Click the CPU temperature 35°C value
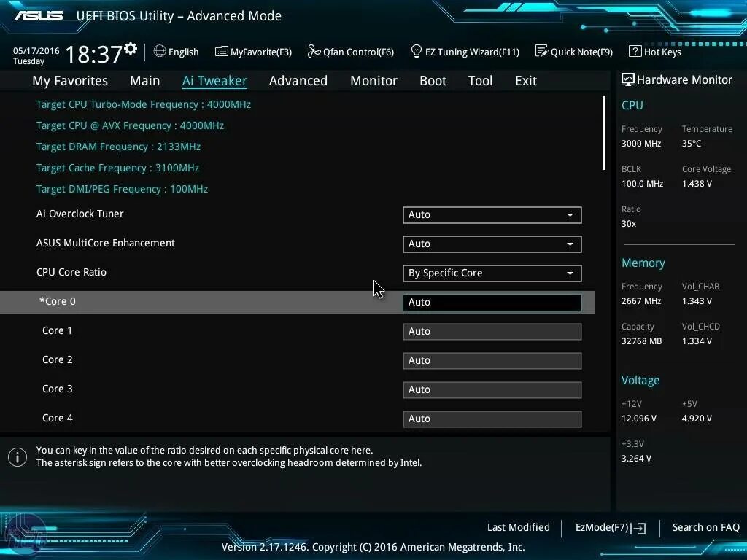Screen dimensions: 747x560 click(692, 144)
